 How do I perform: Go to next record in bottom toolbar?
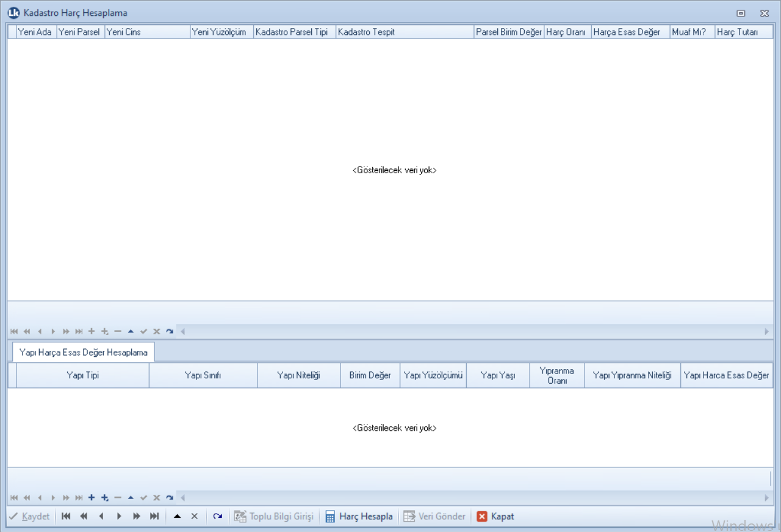click(x=119, y=516)
